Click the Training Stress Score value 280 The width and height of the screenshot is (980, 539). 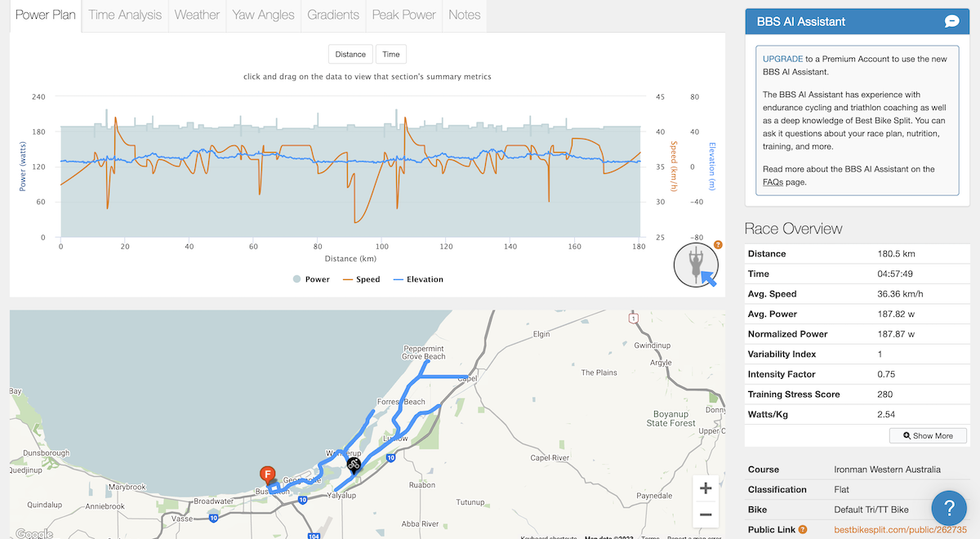(884, 394)
